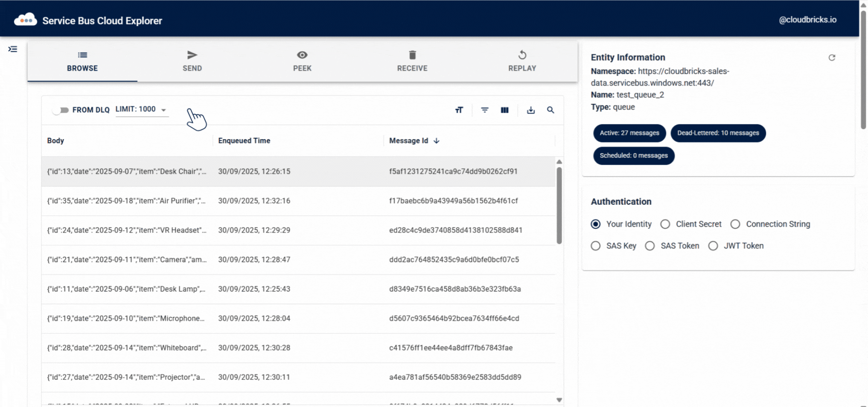The width and height of the screenshot is (868, 407).
Task: Click the Scheduled: 0 messages chip
Action: pyautogui.click(x=634, y=156)
